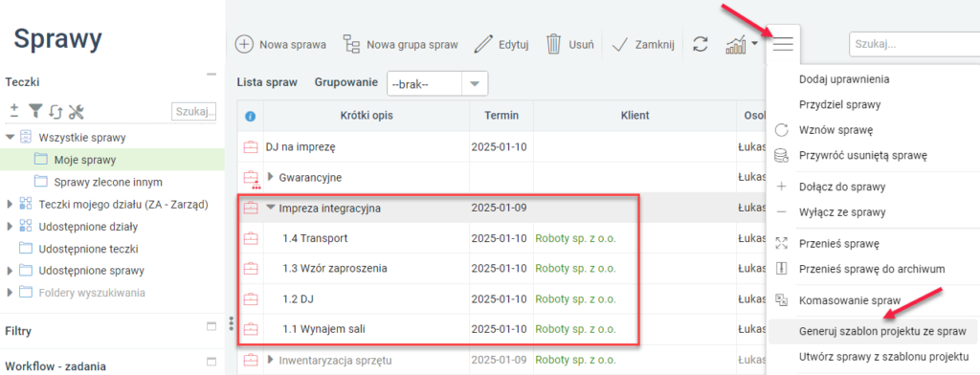
Task: Click the refresh folders icon in Teczki
Action: click(x=56, y=112)
